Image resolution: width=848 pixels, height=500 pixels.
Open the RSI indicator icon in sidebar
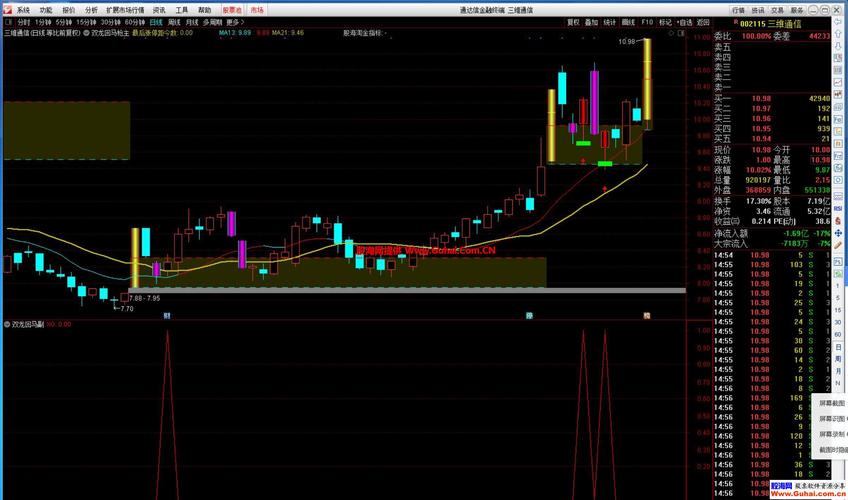pyautogui.click(x=838, y=208)
